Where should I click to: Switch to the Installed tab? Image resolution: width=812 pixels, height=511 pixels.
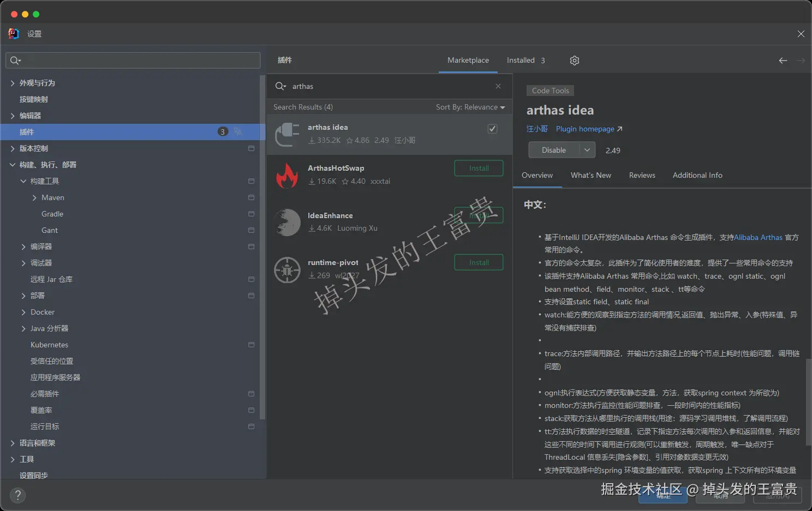[x=526, y=60]
